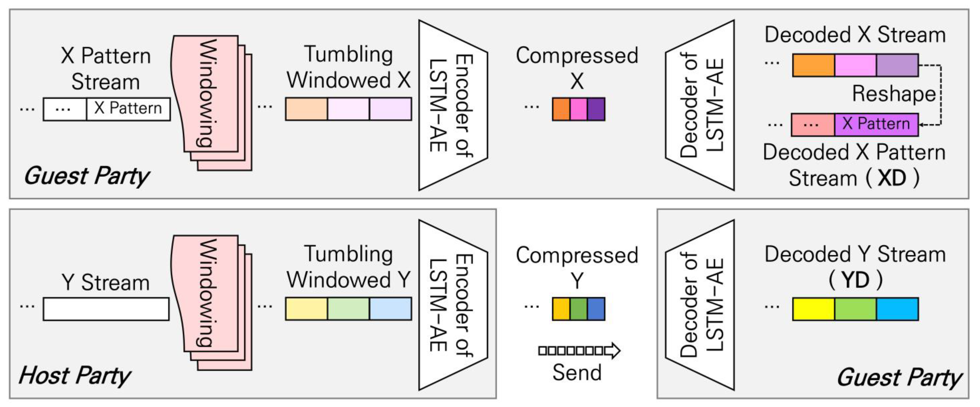Click the Send dotted arrow
Image resolution: width=980 pixels, height=407 pixels.
click(579, 350)
